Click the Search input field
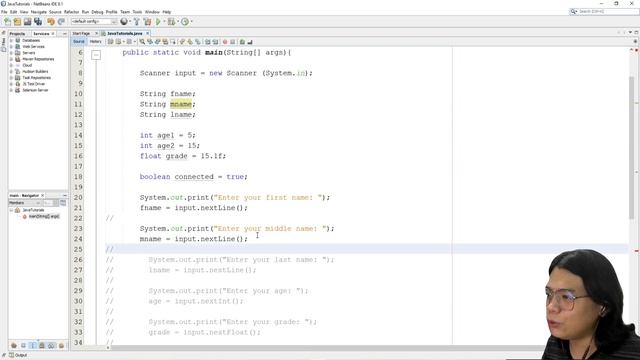This screenshot has height=360, width=640. pyautogui.click(x=607, y=11)
